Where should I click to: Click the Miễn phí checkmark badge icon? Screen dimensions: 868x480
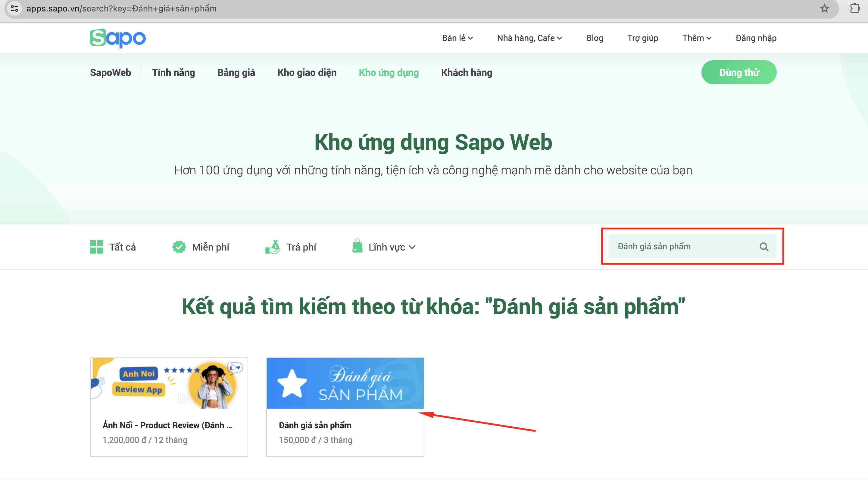pos(179,247)
